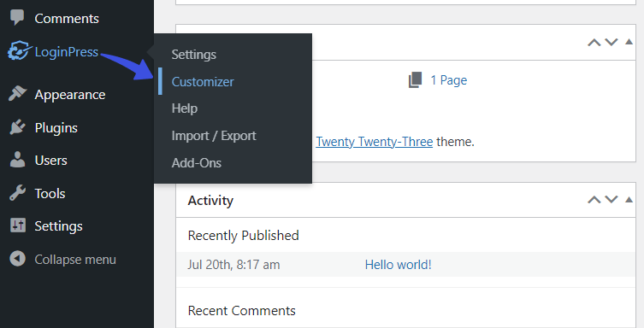Image resolution: width=644 pixels, height=328 pixels.
Task: Click the pages icon beside 1 Page
Action: pos(416,80)
